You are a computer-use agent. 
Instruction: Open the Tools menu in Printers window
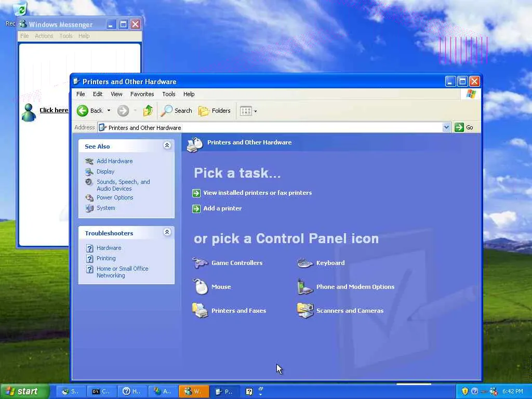tap(169, 94)
